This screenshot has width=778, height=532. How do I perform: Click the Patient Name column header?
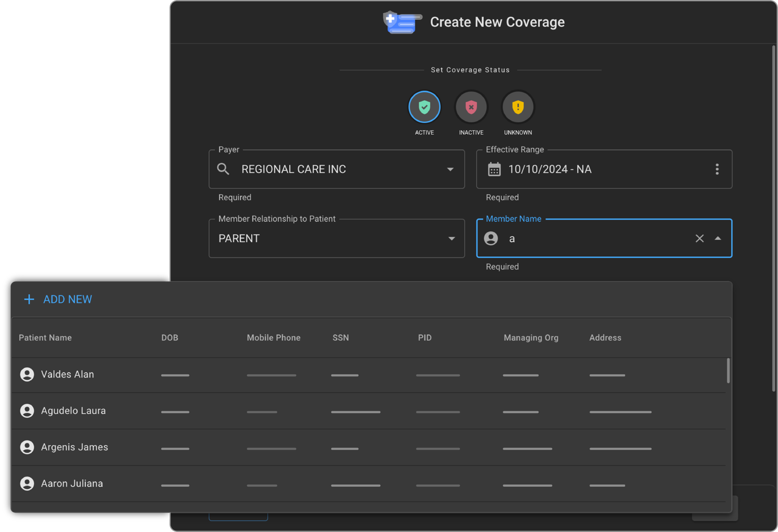click(45, 338)
